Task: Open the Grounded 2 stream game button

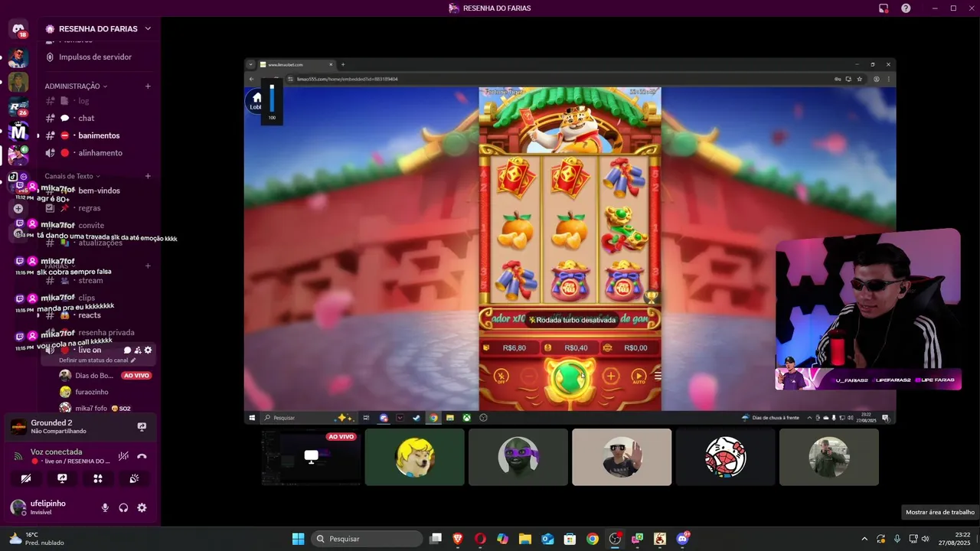Action: click(142, 427)
